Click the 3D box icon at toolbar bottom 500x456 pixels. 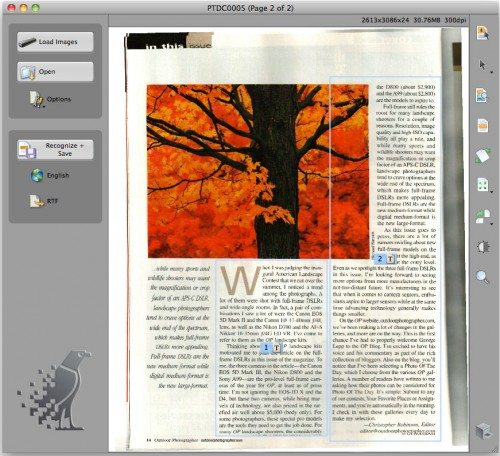[483, 431]
